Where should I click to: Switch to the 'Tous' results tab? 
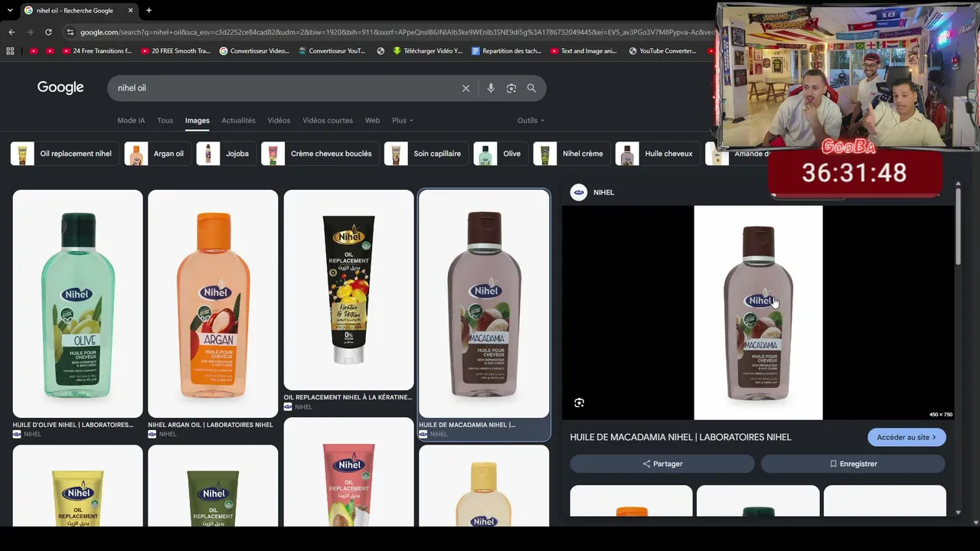pos(165,120)
